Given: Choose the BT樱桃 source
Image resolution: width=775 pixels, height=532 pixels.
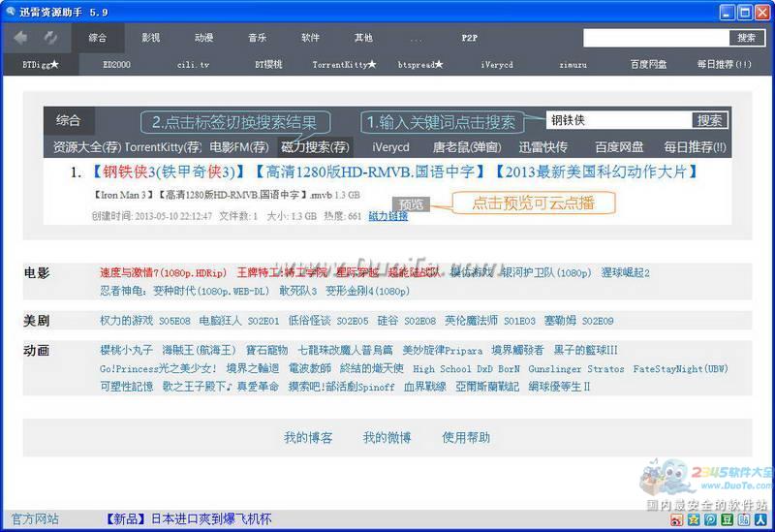Looking at the screenshot, I should tap(268, 64).
